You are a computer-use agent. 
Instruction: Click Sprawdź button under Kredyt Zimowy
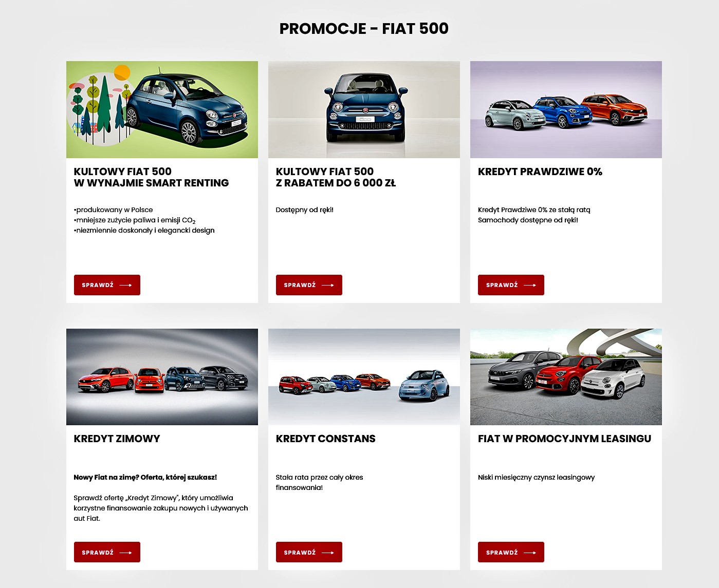coord(107,552)
